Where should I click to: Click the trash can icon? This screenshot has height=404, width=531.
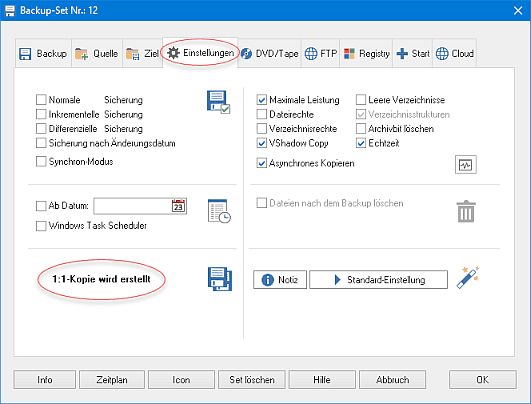click(x=466, y=211)
